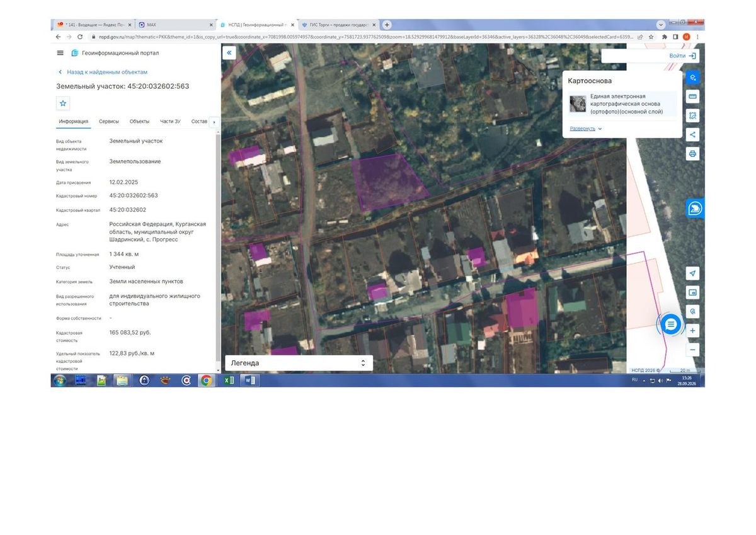
Task: Zoom out on the map
Action: click(692, 349)
